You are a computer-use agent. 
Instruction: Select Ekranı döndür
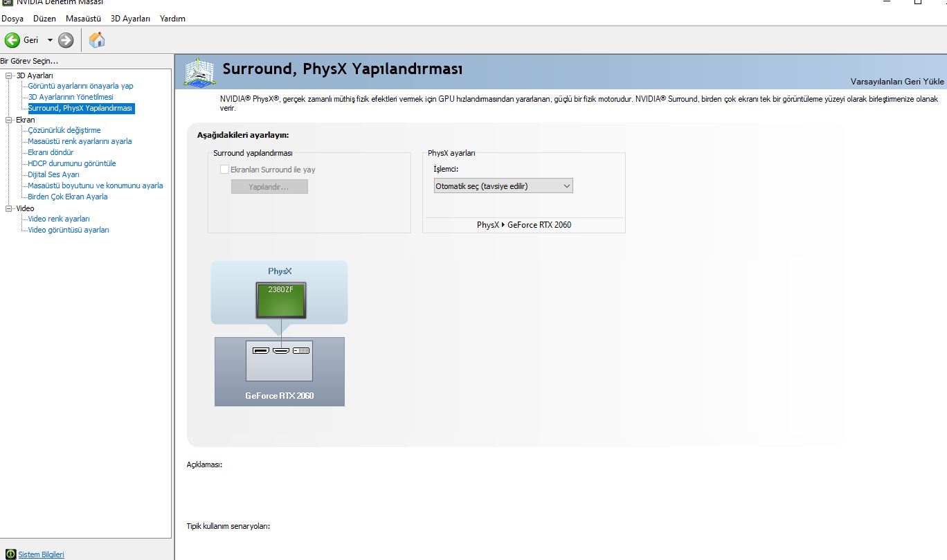[51, 152]
